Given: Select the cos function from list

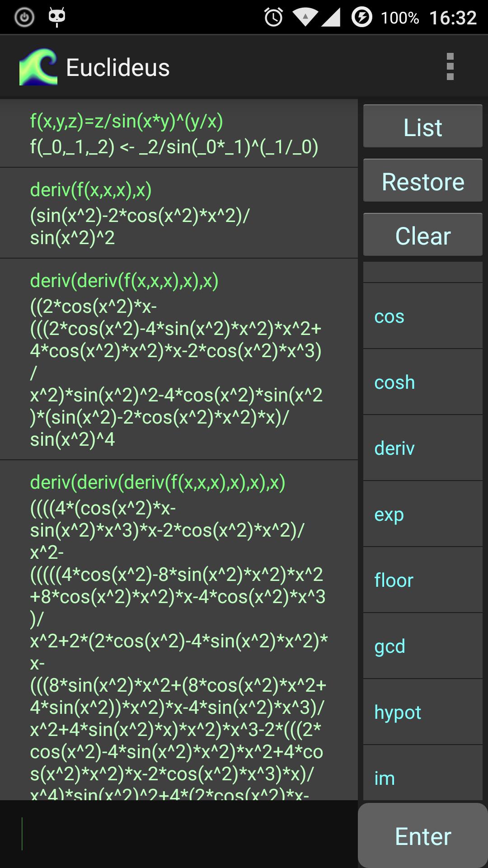Looking at the screenshot, I should 422,316.
